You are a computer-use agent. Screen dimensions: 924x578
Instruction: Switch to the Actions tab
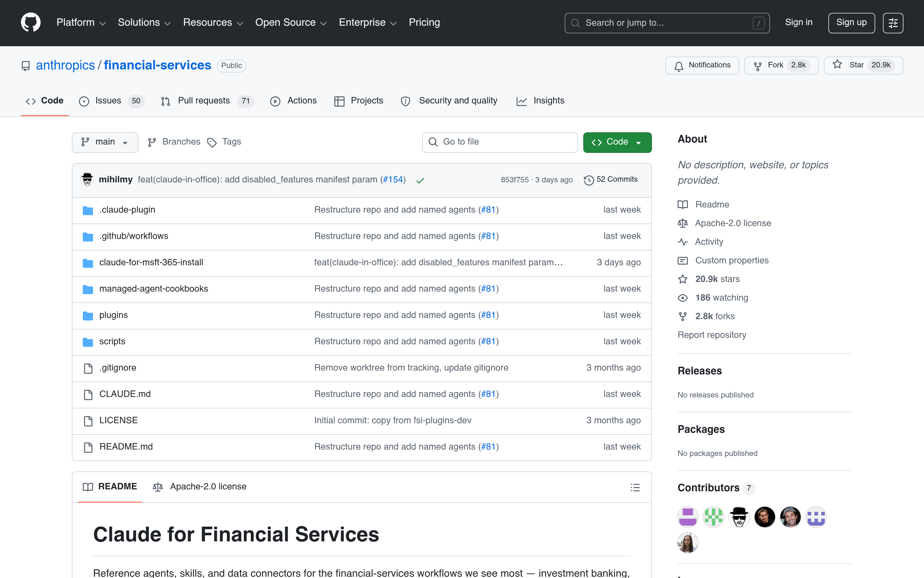(x=293, y=101)
